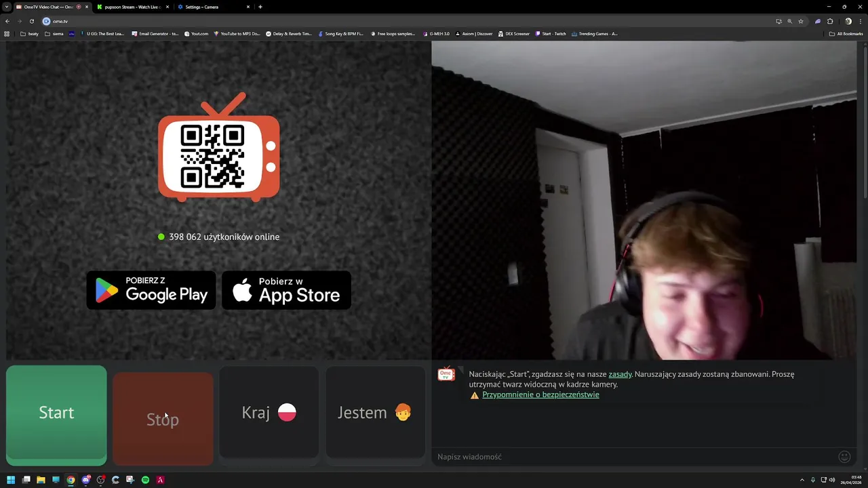The width and height of the screenshot is (868, 488).
Task: Open YouTube to MP3 bookmark
Action: click(237, 34)
